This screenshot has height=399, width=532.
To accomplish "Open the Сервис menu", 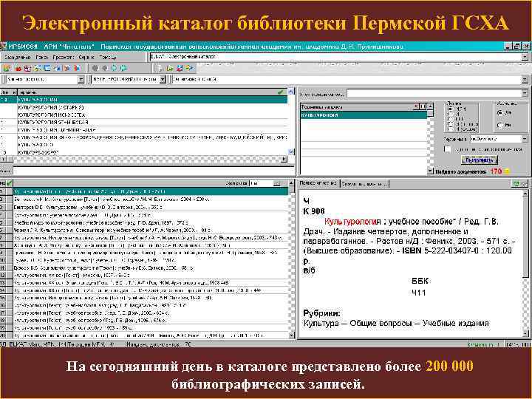I will [x=86, y=58].
